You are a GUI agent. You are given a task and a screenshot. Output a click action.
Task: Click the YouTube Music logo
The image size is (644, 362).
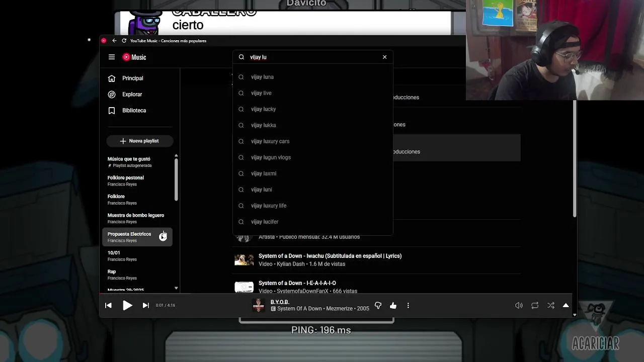(x=134, y=57)
